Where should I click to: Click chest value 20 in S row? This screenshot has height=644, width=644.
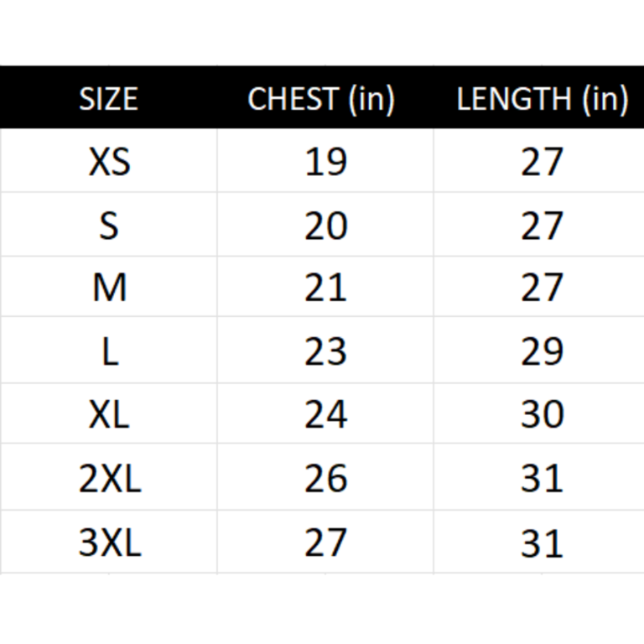[x=325, y=225]
